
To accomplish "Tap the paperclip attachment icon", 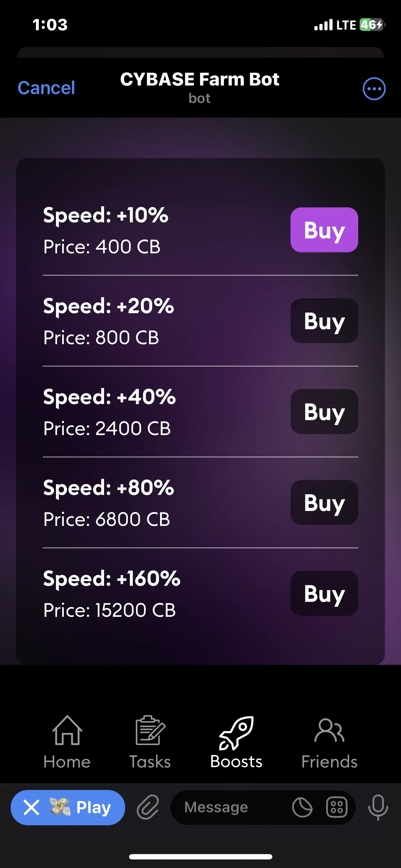I will click(148, 807).
